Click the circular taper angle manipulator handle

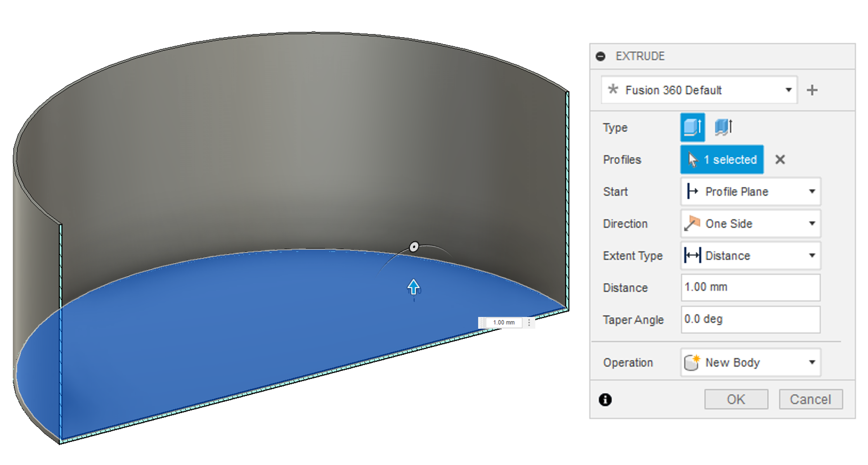414,247
